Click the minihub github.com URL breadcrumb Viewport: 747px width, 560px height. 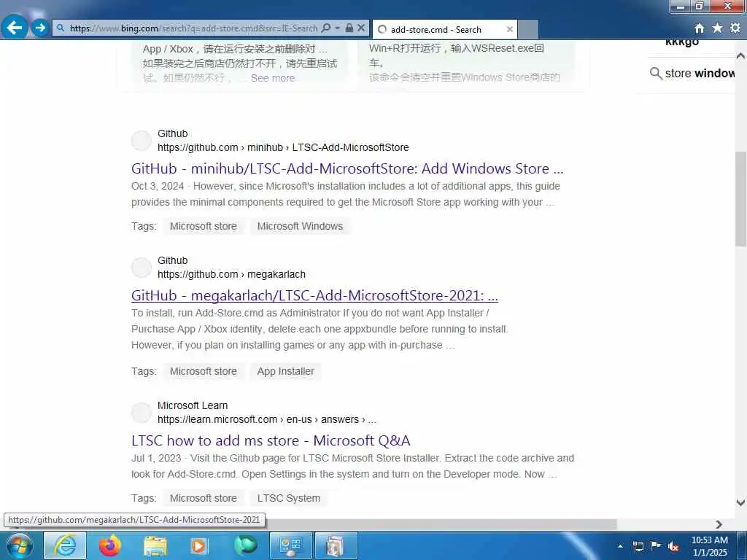(x=283, y=147)
